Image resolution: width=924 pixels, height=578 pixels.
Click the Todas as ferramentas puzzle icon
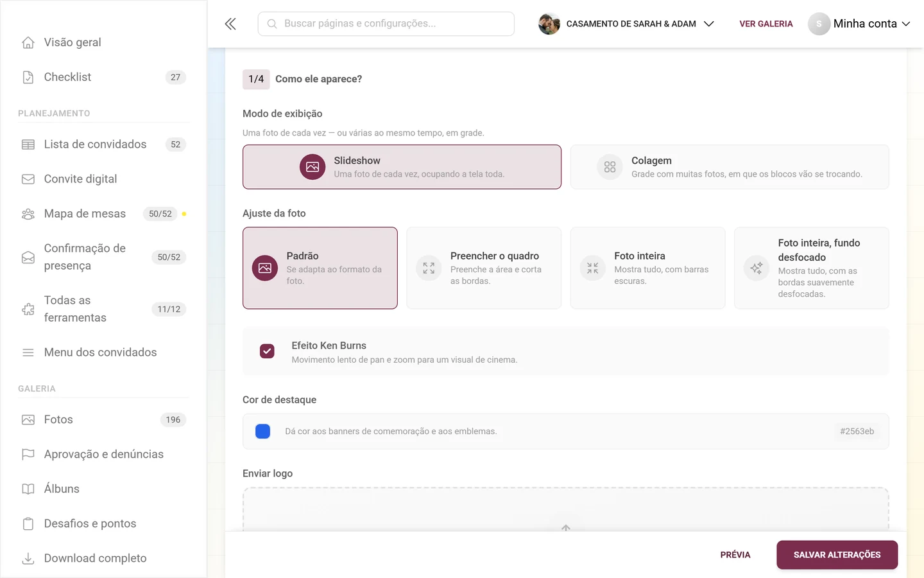pos(28,310)
